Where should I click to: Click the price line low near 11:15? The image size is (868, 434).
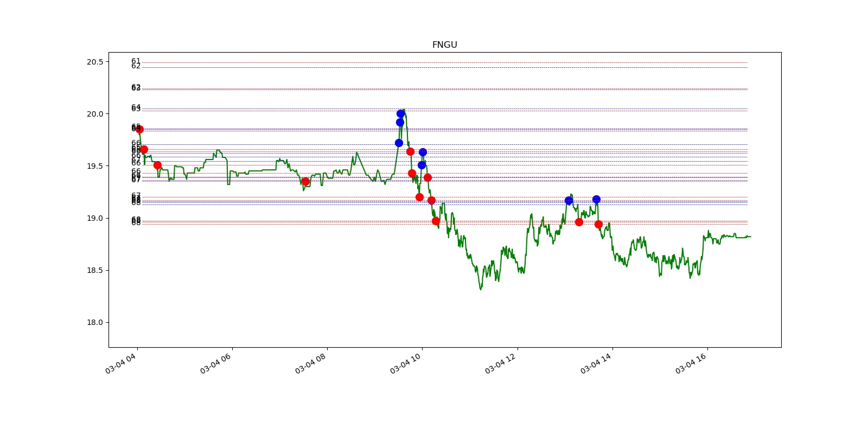click(x=481, y=289)
